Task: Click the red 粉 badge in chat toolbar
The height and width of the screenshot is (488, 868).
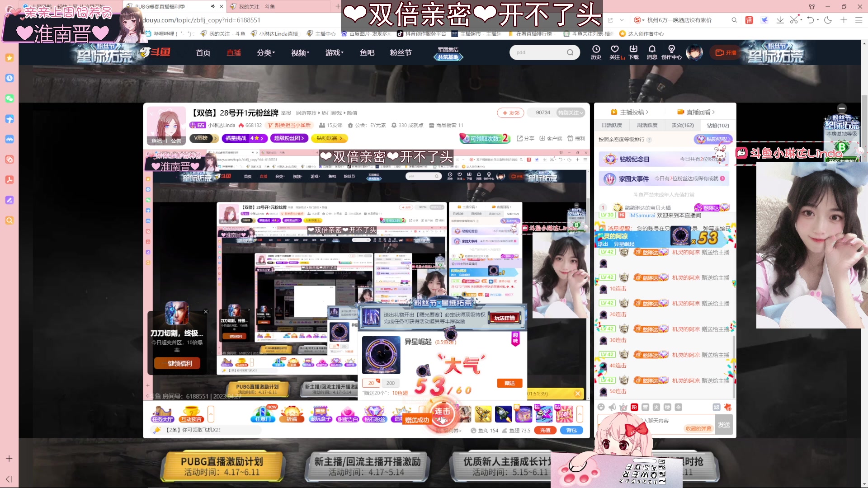Action: [x=634, y=407]
